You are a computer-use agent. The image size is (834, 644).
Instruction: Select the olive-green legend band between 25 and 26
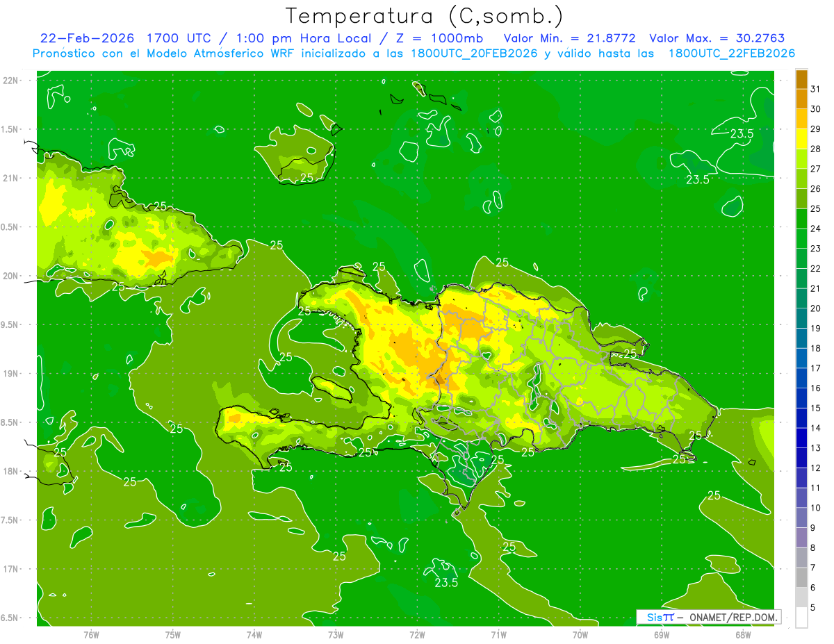[801, 199]
